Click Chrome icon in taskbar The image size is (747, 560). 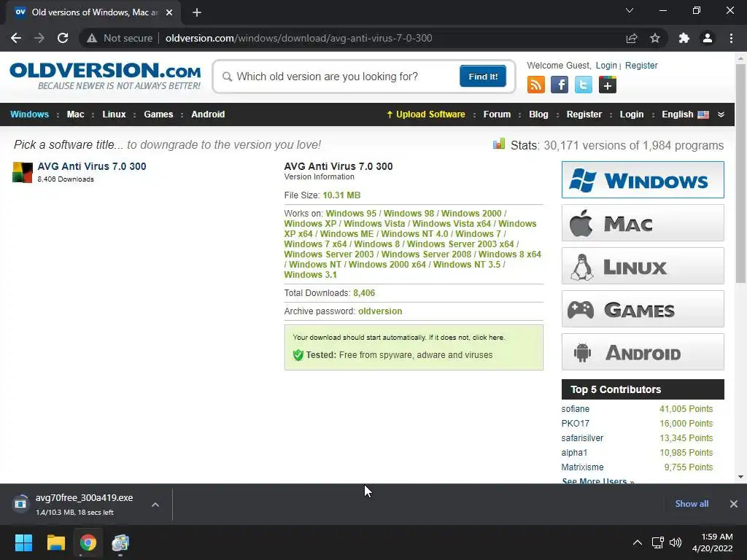tap(88, 542)
